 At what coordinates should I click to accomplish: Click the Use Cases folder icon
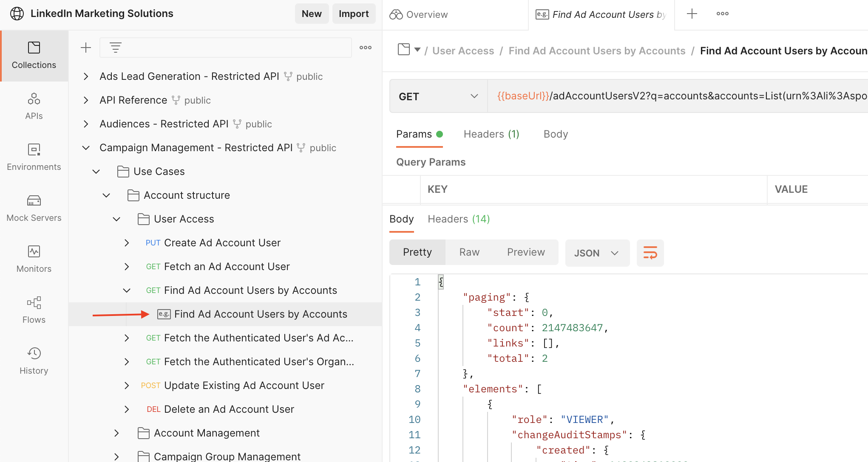(x=123, y=172)
